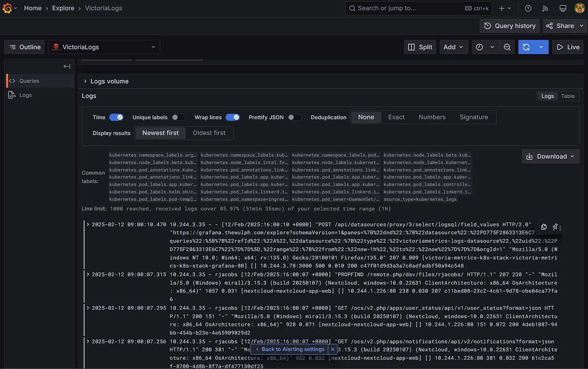This screenshot has height=369, width=588.
Task: Pin the log line with pin icon
Action: (x=555, y=227)
